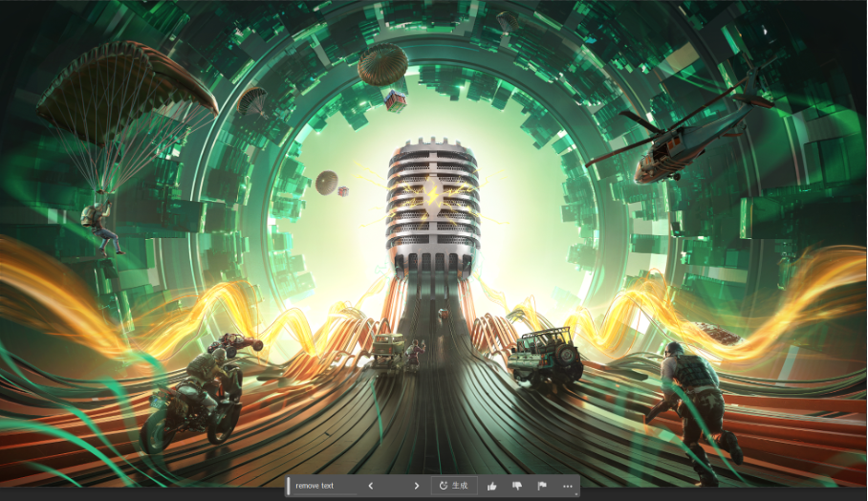The width and height of the screenshot is (868, 501).
Task: Click the taskbar drag handle at left edge
Action: [289, 486]
